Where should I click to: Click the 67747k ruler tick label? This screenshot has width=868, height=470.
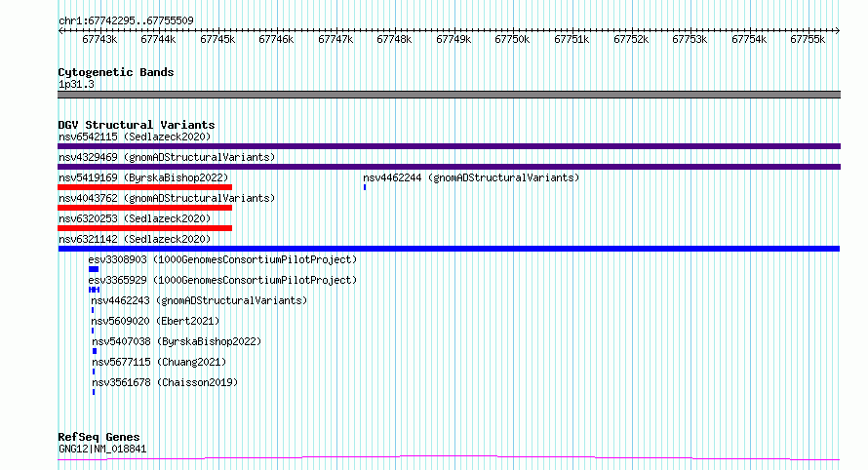click(x=335, y=40)
